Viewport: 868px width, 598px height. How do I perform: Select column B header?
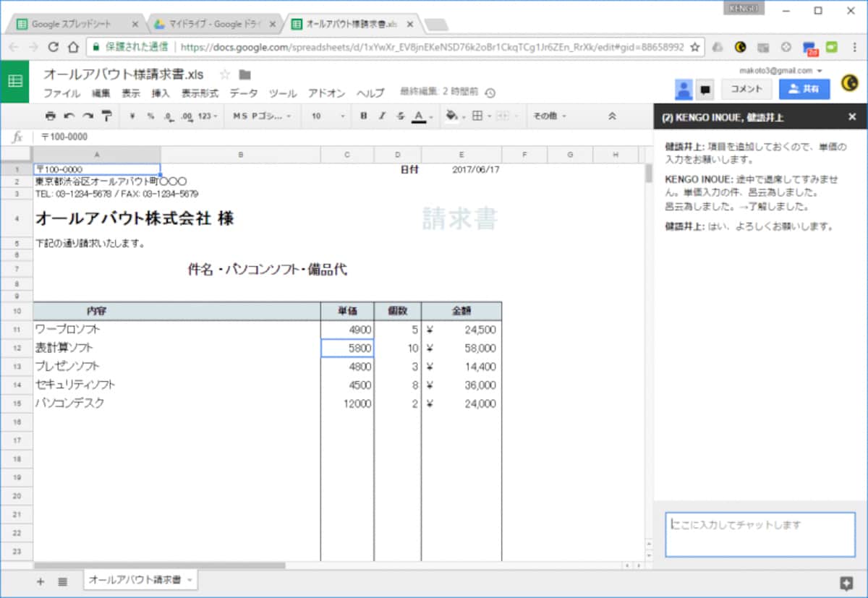click(240, 155)
